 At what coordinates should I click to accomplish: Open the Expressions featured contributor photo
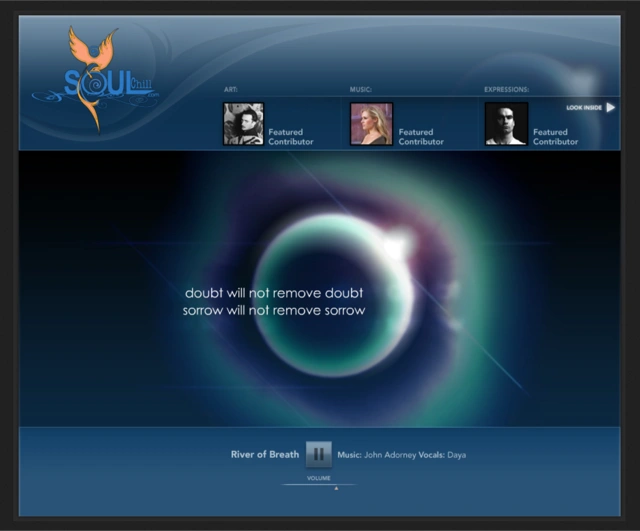tap(505, 124)
